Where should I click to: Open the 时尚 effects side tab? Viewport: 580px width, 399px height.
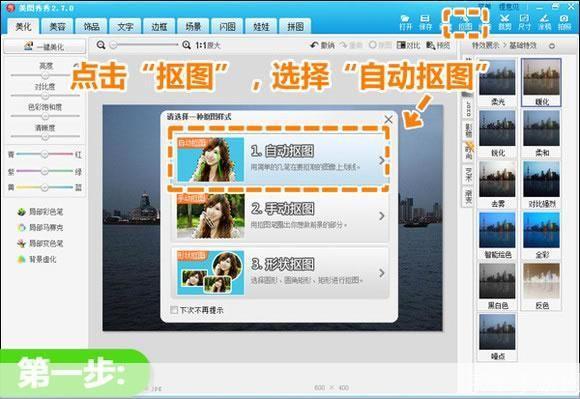click(x=468, y=152)
